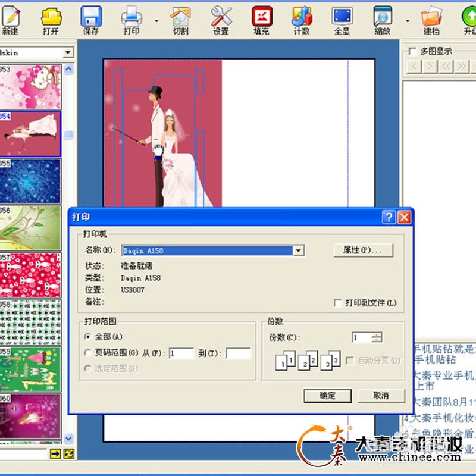Viewport: 476px width, 476px height.
Task: Cancel the dialog with 取消
Action: tap(381, 396)
